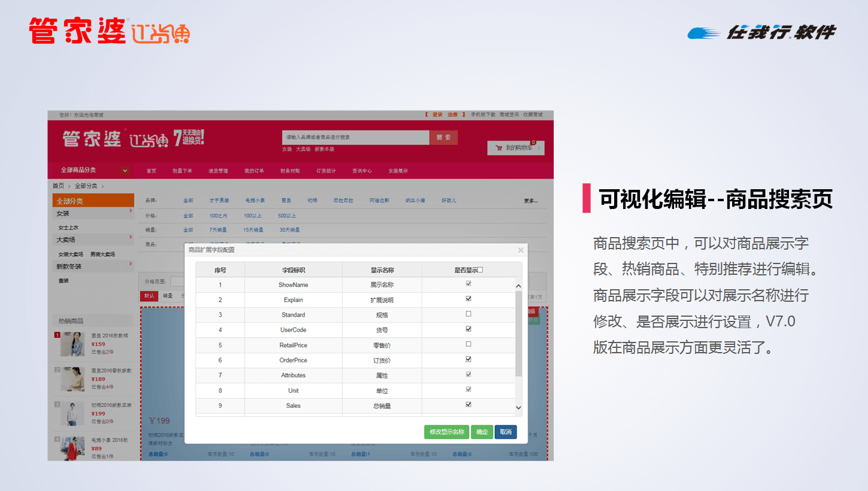Toggle the Explain field display checkbox

469,299
